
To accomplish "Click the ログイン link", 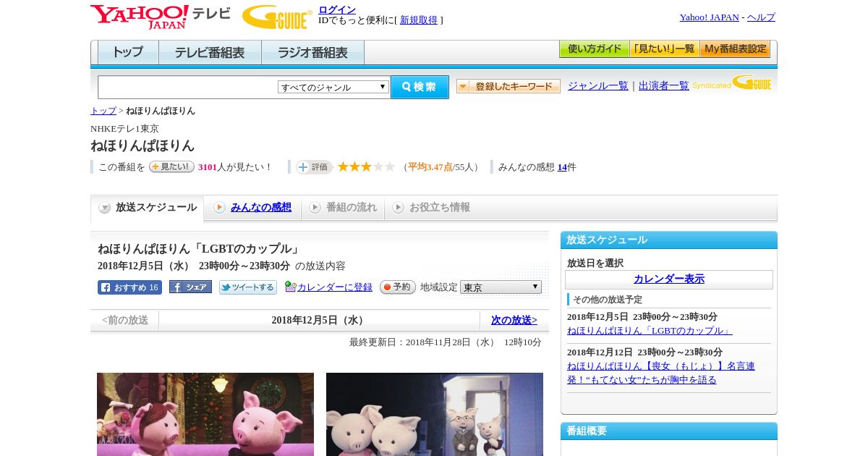I will click(x=337, y=9).
